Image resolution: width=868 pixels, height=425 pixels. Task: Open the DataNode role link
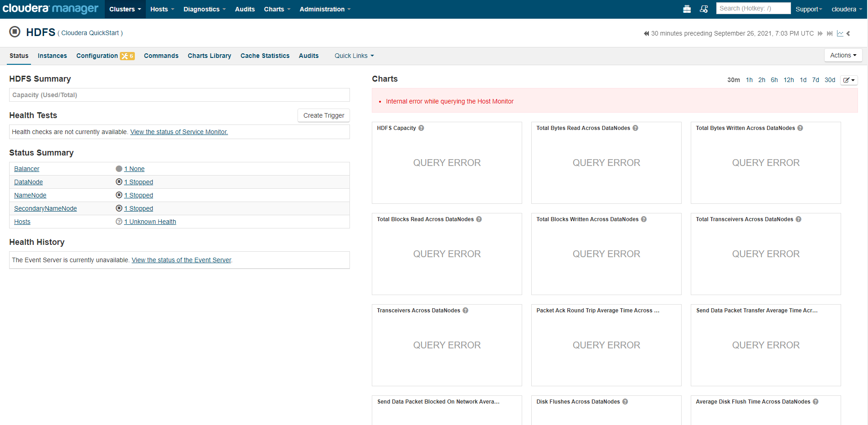pyautogui.click(x=28, y=182)
